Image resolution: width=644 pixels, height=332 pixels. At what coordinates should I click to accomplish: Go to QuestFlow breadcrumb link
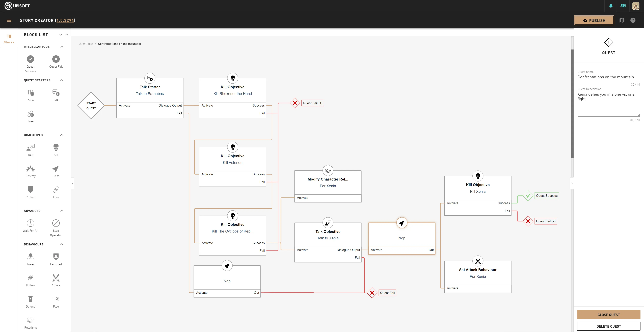(x=86, y=44)
